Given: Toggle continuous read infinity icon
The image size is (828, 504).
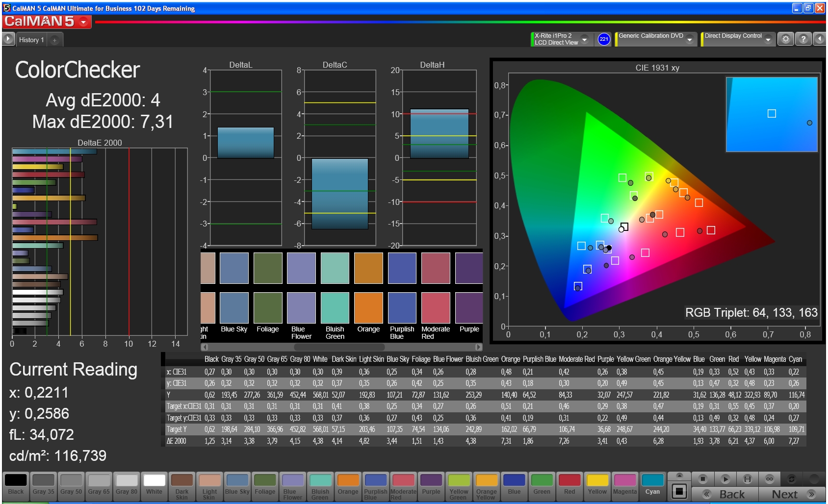Looking at the screenshot, I should 769,479.
